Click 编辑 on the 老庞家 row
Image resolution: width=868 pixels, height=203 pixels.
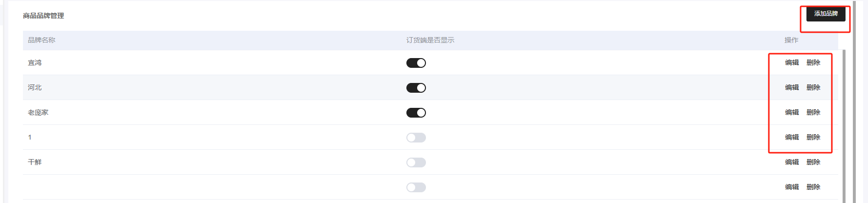coord(792,112)
